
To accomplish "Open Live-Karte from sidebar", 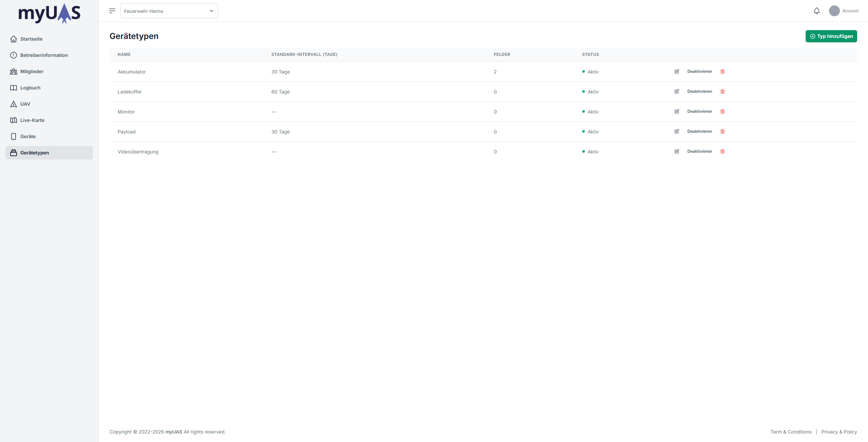I will [32, 120].
